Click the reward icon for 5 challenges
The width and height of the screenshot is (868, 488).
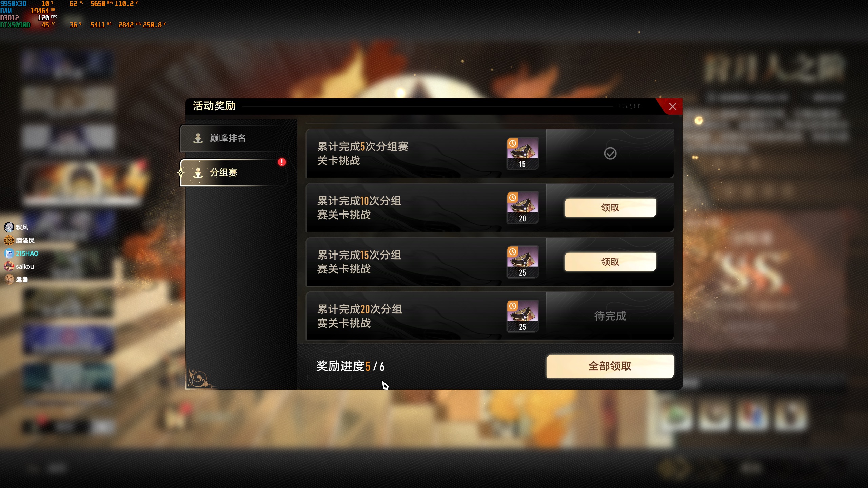(522, 153)
